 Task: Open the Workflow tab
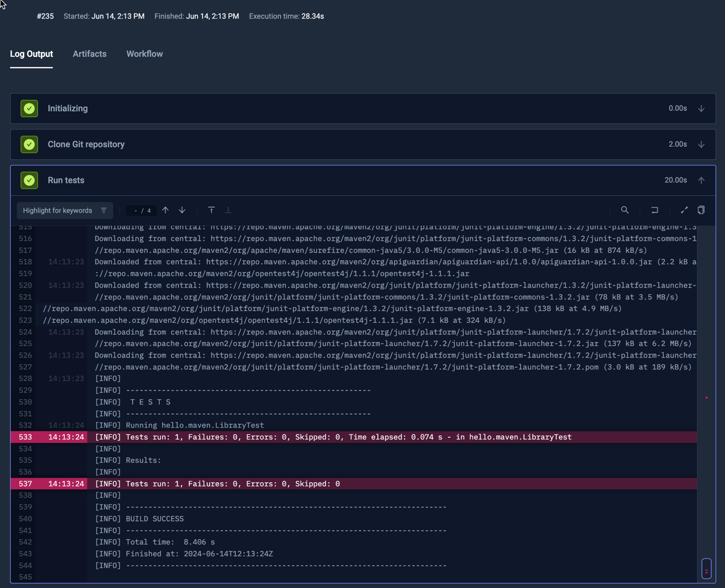coord(144,54)
